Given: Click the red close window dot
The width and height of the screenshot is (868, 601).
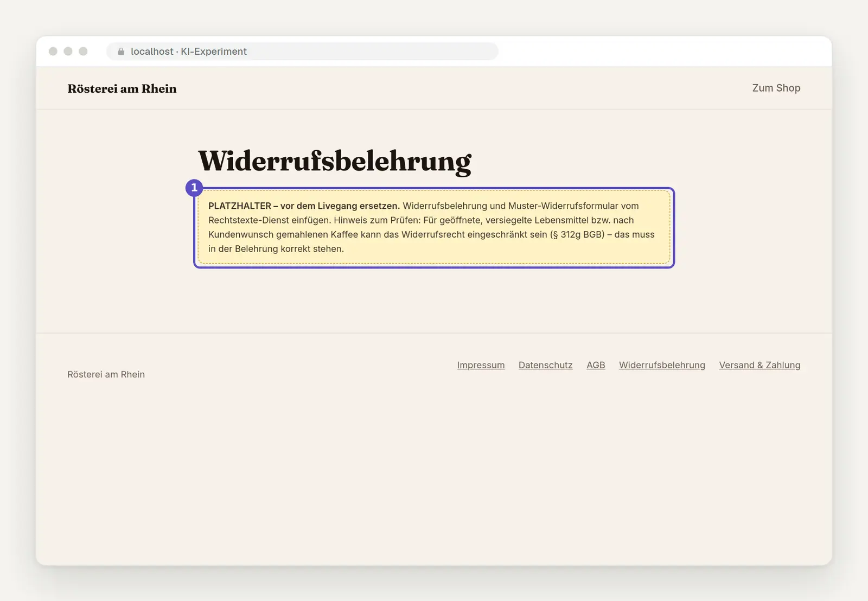Looking at the screenshot, I should 53,51.
